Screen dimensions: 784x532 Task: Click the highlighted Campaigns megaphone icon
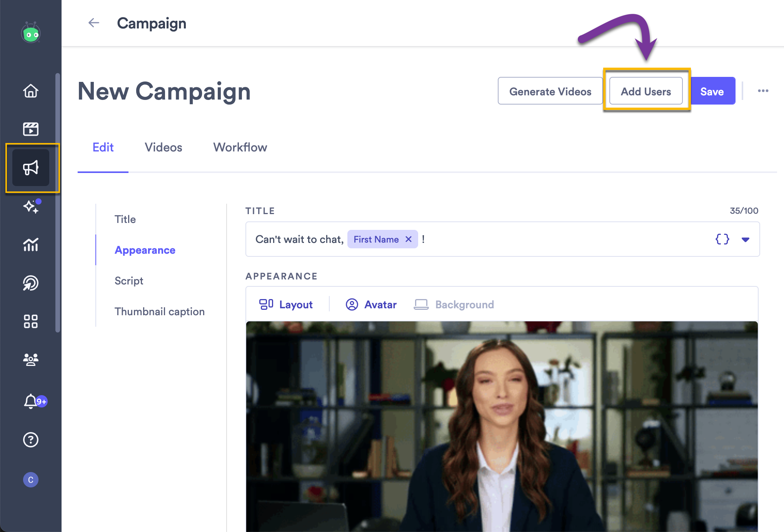click(x=31, y=167)
